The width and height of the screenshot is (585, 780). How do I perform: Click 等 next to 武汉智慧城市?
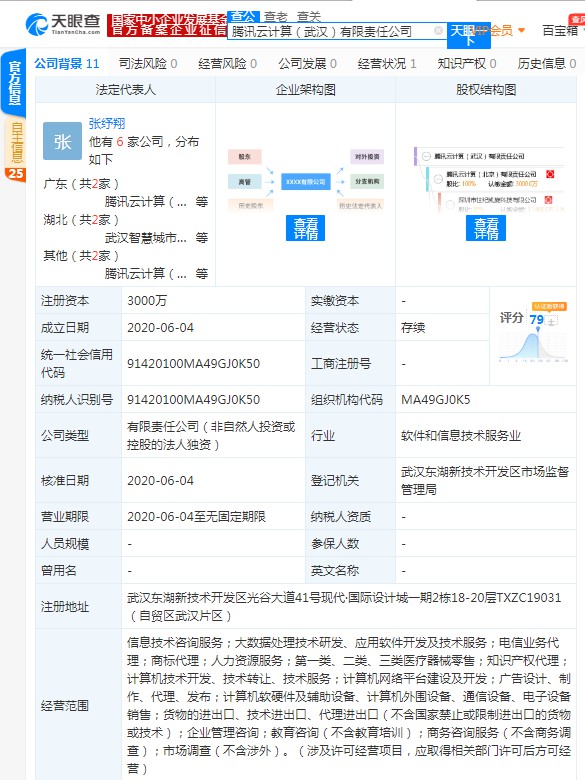(201, 238)
